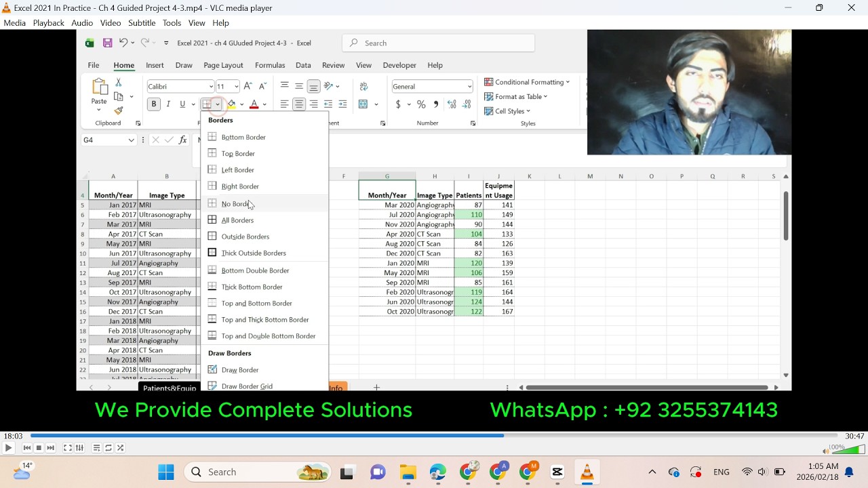868x488 pixels.
Task: Mute audio with VLC speaker icon
Action: tap(825, 451)
